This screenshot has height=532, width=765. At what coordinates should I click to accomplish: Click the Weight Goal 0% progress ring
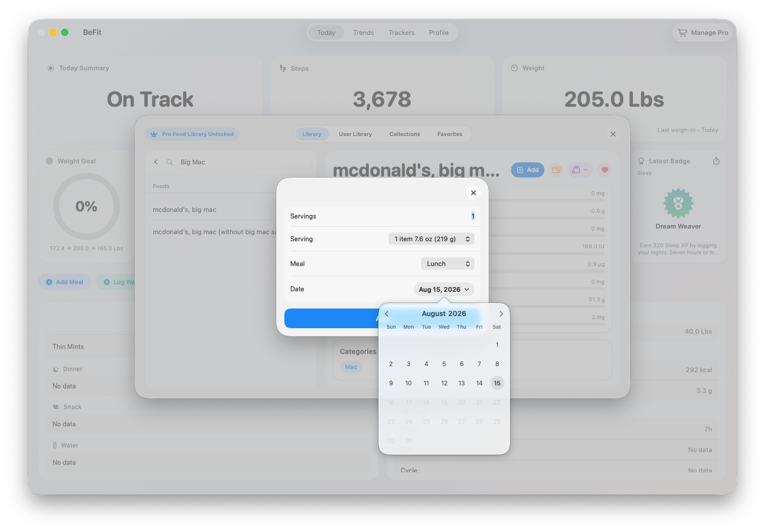pyautogui.click(x=87, y=206)
